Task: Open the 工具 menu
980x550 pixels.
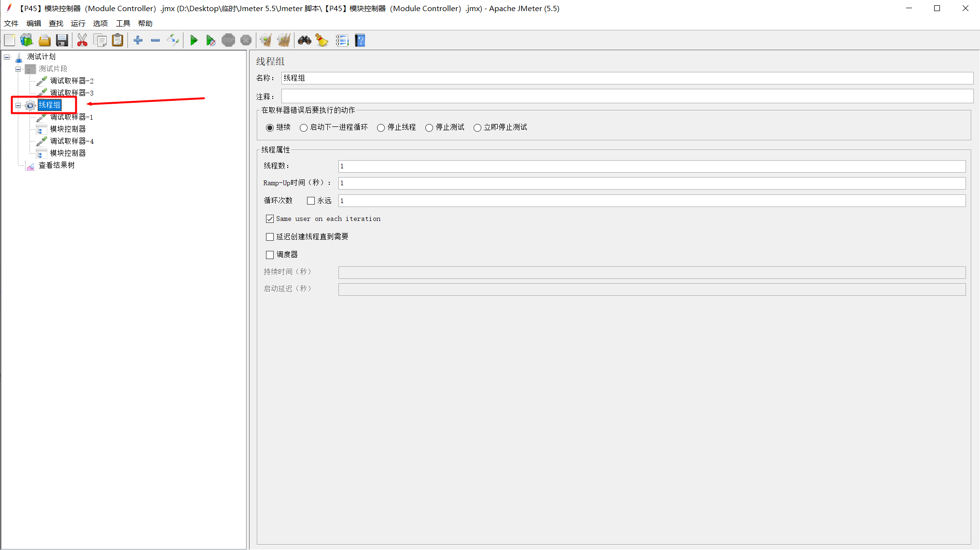Action: (123, 23)
